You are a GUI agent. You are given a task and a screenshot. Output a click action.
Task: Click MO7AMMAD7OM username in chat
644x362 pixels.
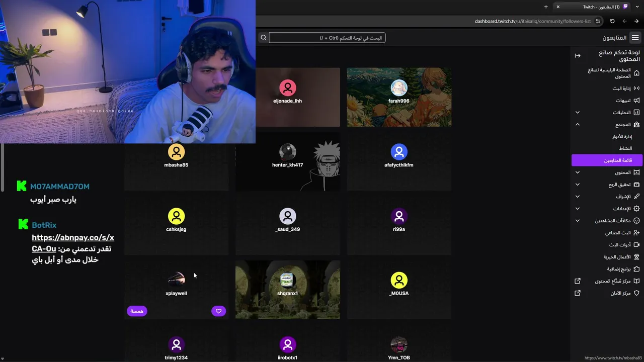(60, 187)
